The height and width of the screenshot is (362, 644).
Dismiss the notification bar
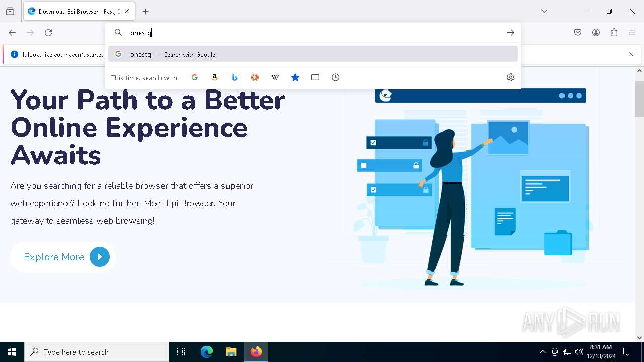[x=631, y=54]
